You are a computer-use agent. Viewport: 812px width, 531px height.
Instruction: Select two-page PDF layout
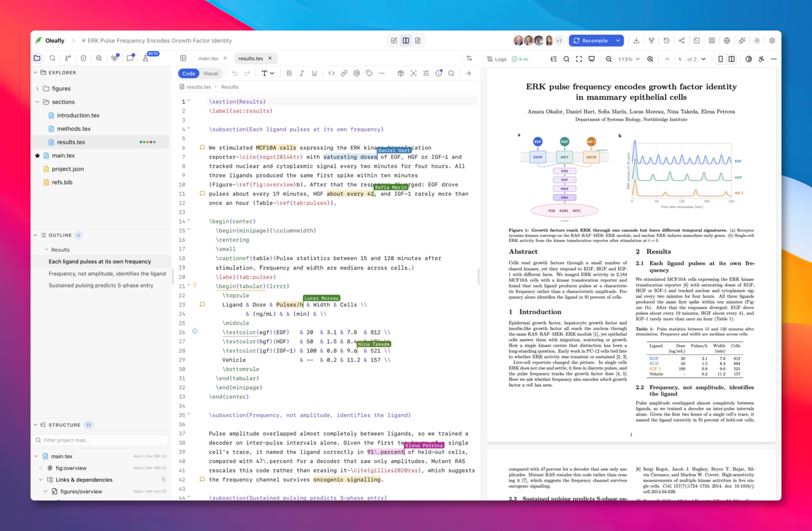[x=731, y=59]
